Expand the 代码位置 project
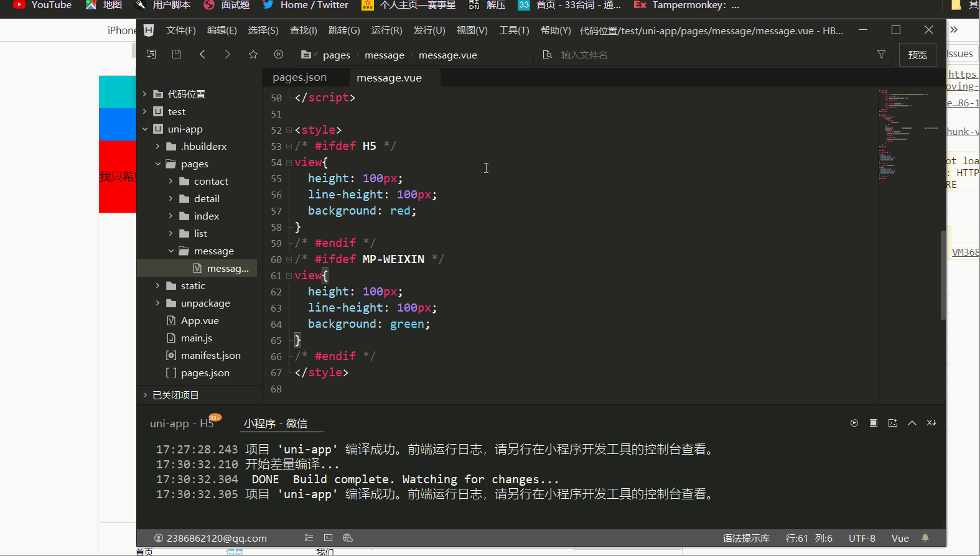Image resolution: width=980 pixels, height=556 pixels. 145,94
